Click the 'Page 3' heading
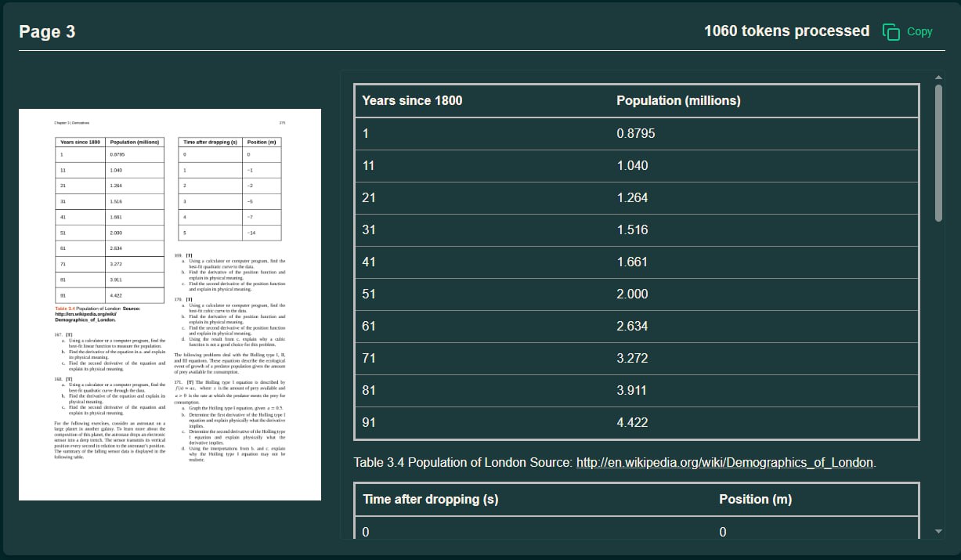This screenshot has width=961, height=560. tap(47, 32)
